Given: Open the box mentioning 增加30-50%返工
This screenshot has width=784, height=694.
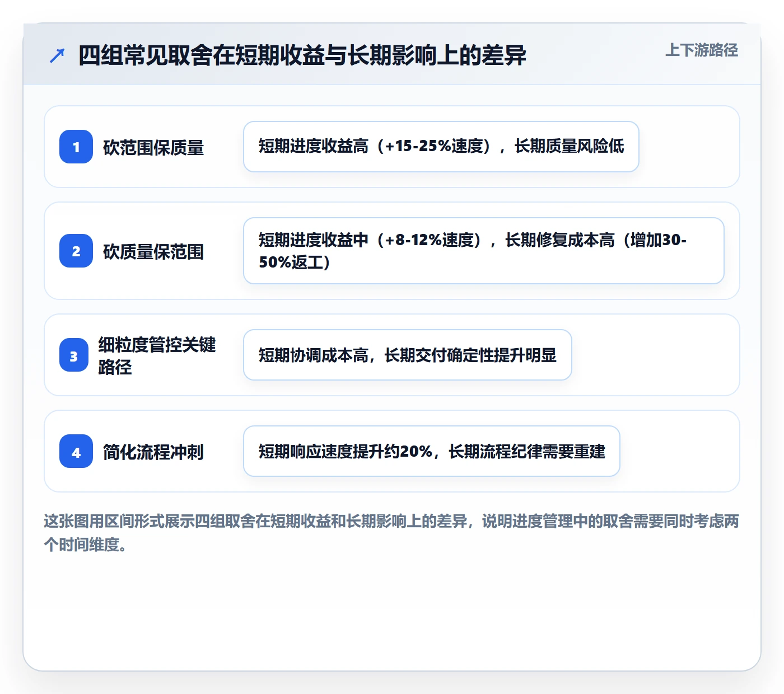Looking at the screenshot, I should 484,251.
